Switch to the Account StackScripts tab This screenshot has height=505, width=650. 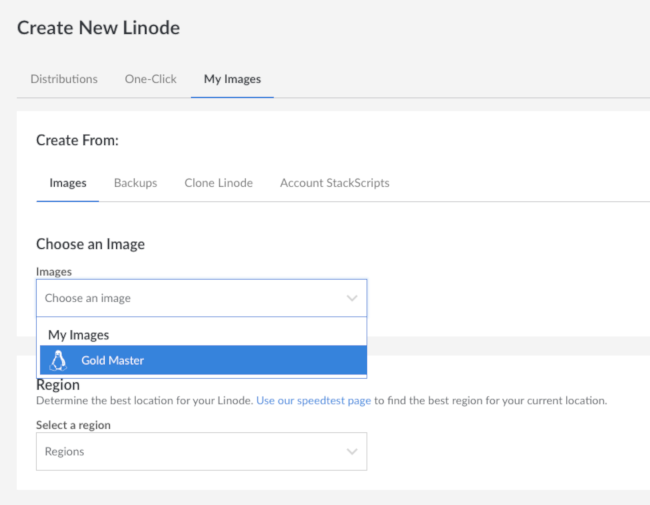coord(334,183)
